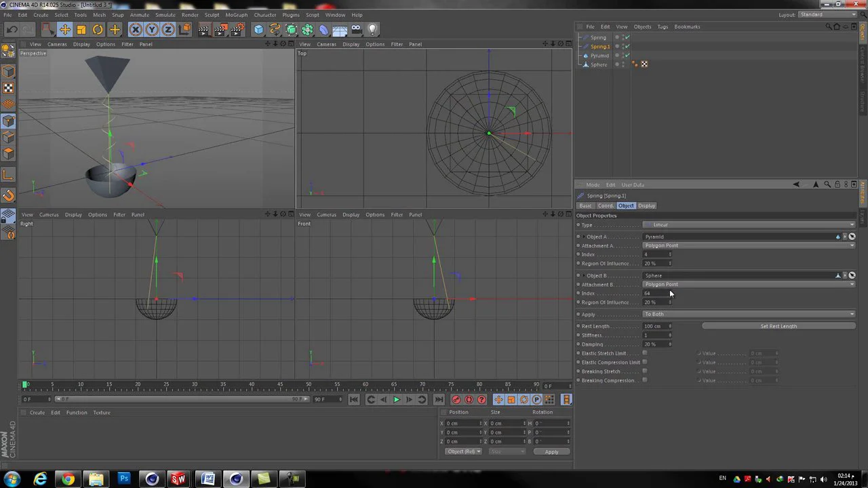Switch to the Display tab
Image resolution: width=868 pixels, height=488 pixels.
pyautogui.click(x=647, y=205)
